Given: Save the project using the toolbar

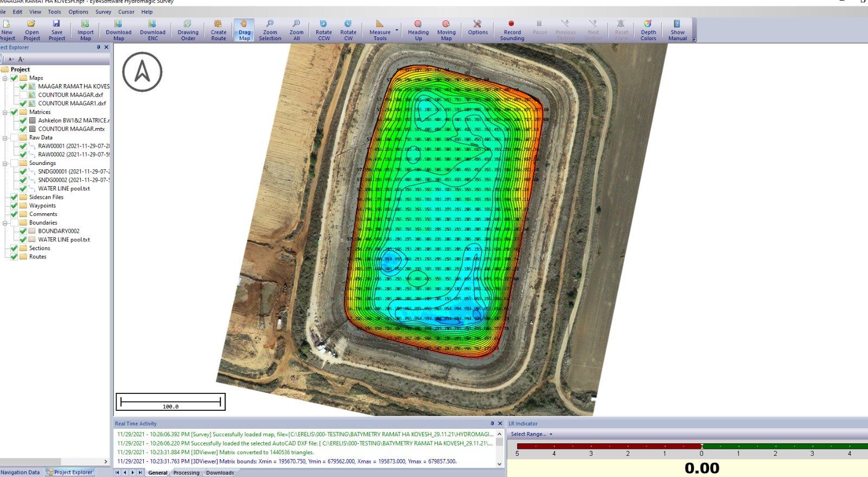Looking at the screenshot, I should (x=56, y=30).
